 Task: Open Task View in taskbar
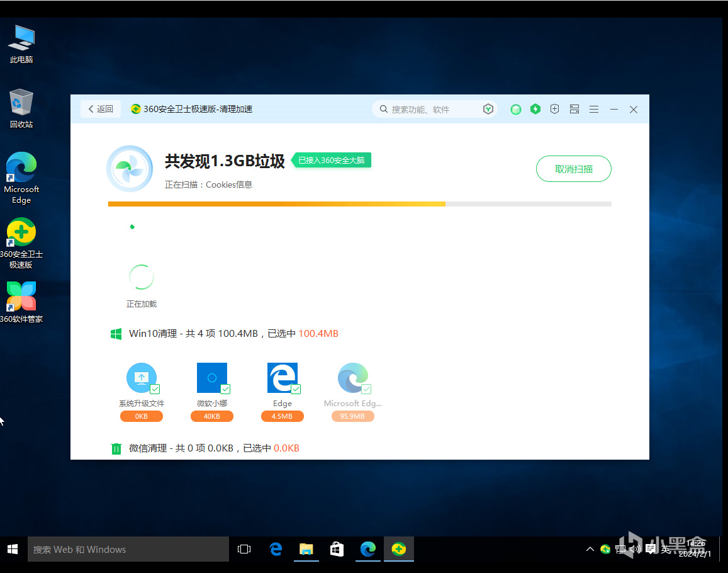tap(244, 549)
